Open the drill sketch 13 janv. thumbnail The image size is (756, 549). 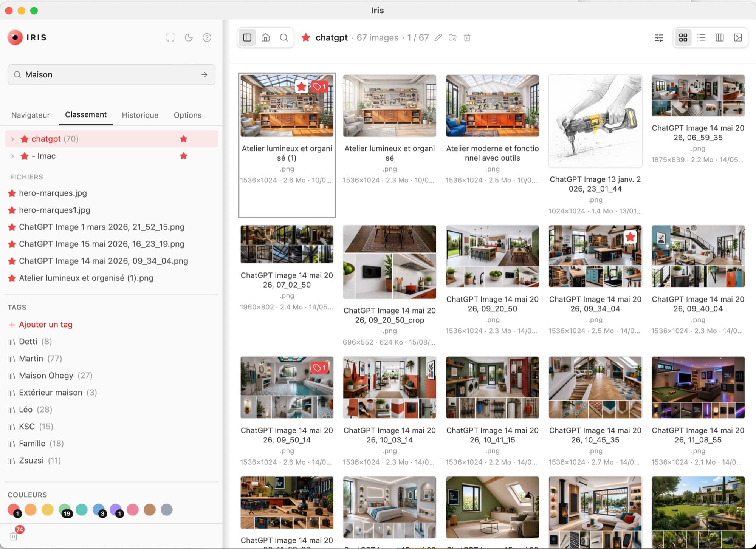pos(595,121)
